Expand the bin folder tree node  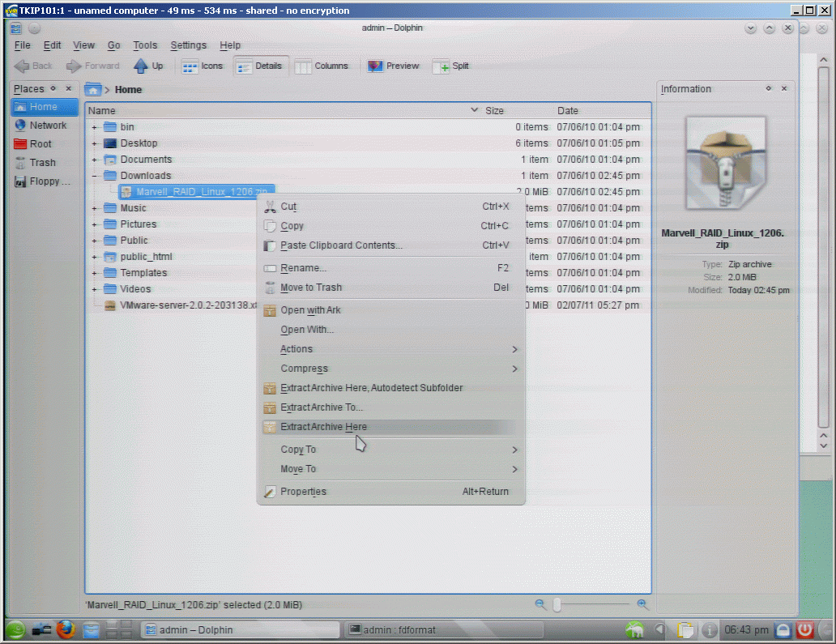click(x=94, y=127)
